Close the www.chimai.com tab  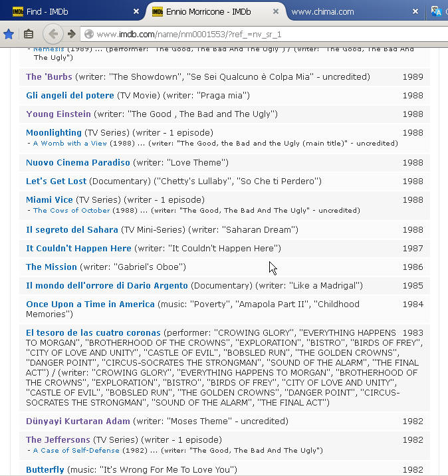(x=415, y=11)
